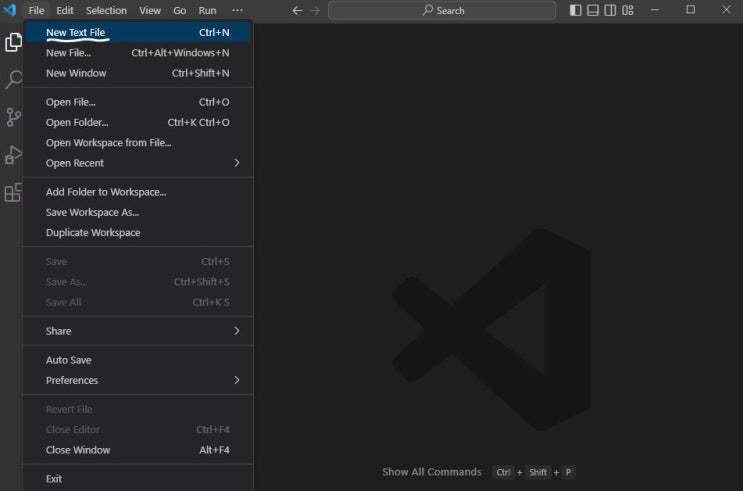Go back with the left arrow

click(x=297, y=10)
